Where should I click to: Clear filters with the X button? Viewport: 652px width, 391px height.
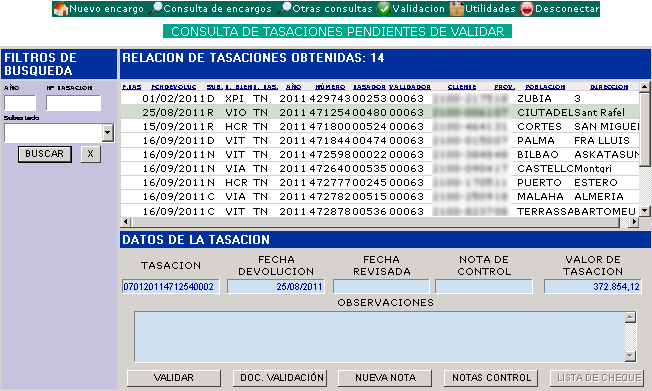click(91, 154)
